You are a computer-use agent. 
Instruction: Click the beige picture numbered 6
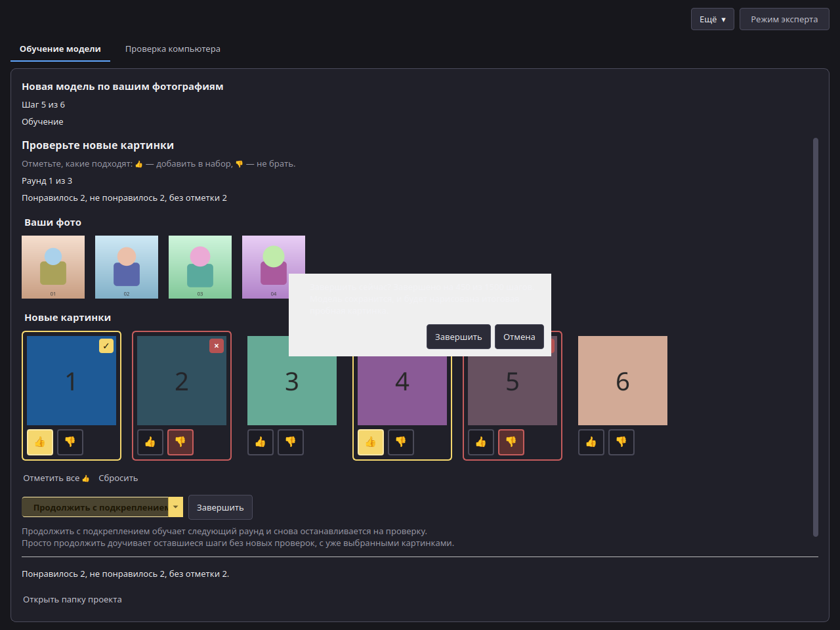coord(623,381)
